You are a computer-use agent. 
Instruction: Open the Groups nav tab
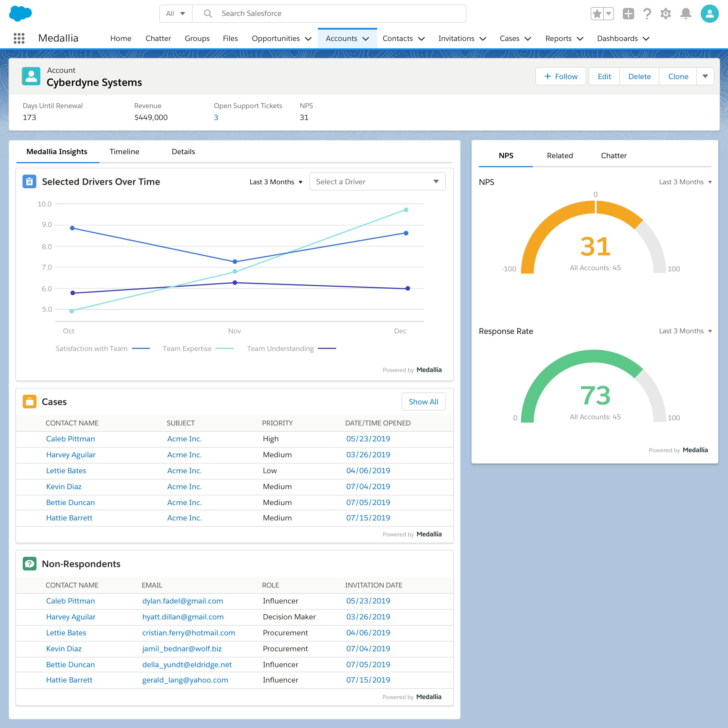tap(197, 38)
